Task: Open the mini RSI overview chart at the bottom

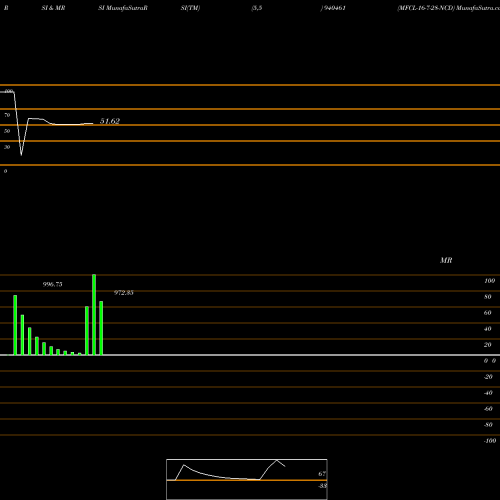Action: (247, 479)
